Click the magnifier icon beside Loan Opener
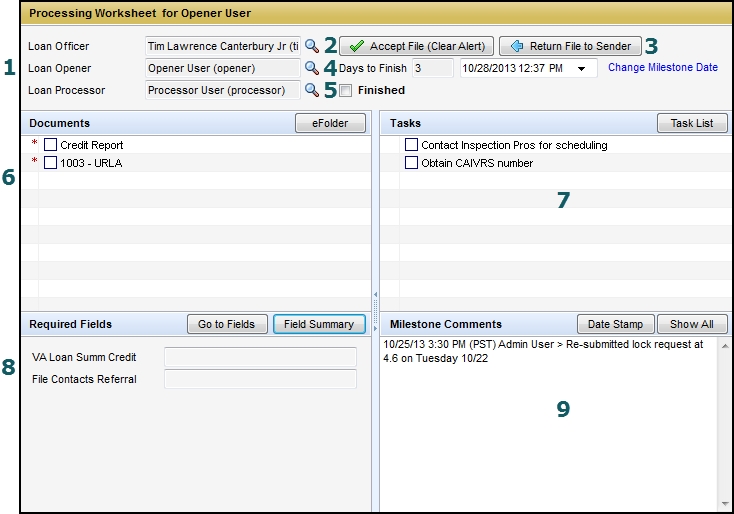The height and width of the screenshot is (514, 734). (x=312, y=68)
